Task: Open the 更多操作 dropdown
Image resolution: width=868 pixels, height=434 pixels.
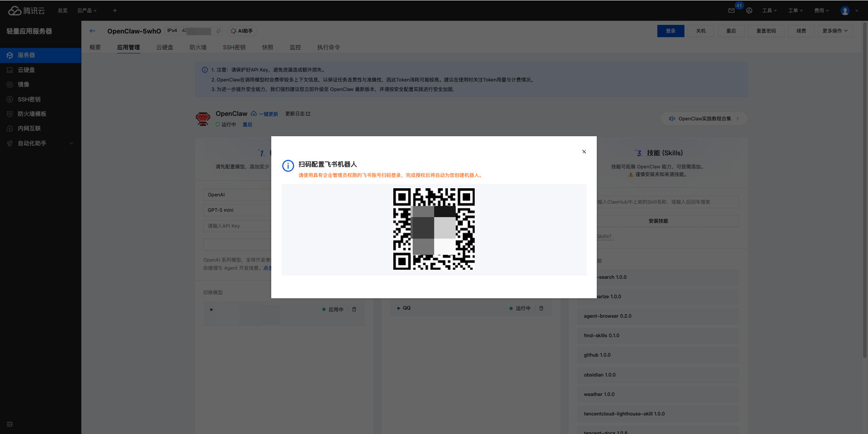Action: (835, 31)
